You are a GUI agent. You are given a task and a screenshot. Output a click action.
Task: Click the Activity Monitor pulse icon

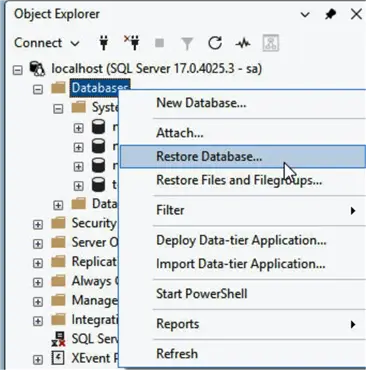[x=243, y=43]
